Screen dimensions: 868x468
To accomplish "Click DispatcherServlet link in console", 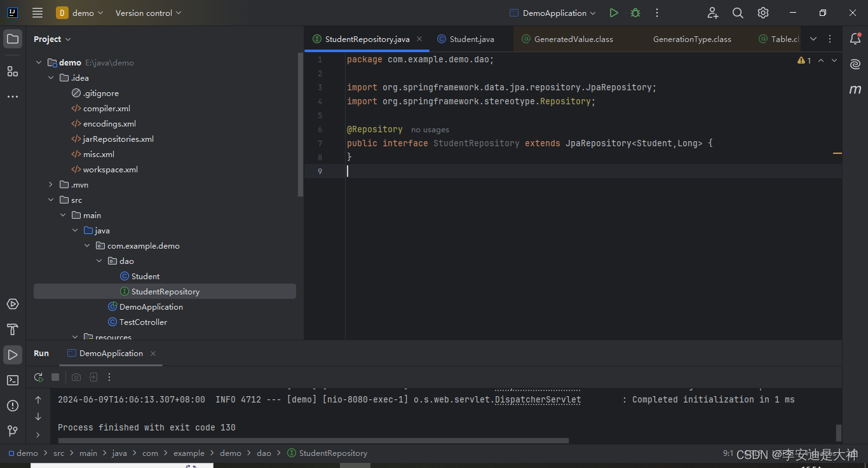I will tap(538, 400).
